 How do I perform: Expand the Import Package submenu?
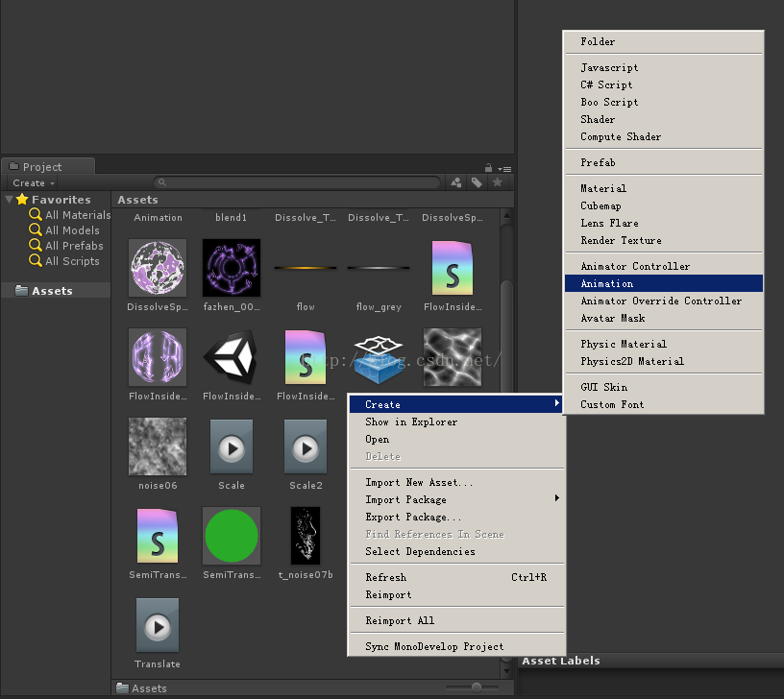tap(456, 499)
